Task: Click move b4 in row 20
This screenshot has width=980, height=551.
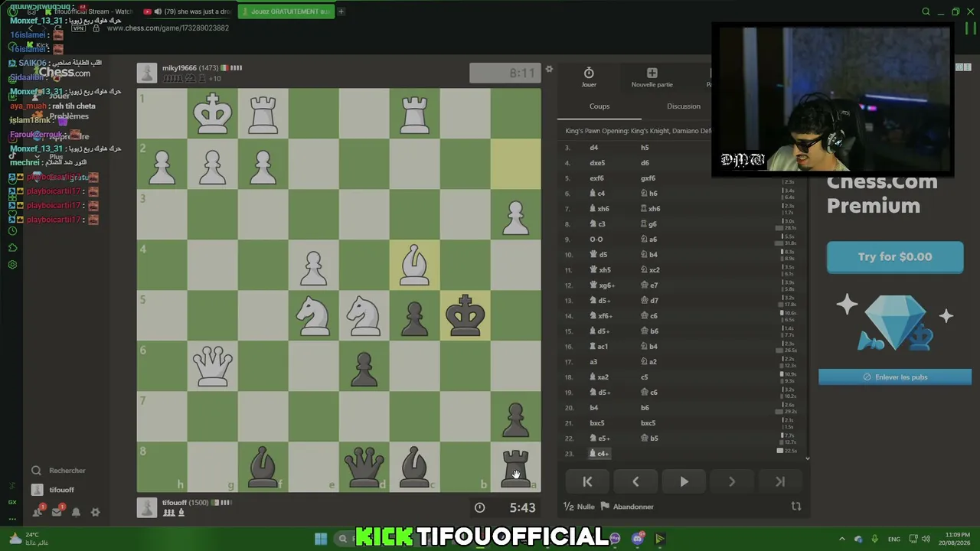Action: (593, 408)
